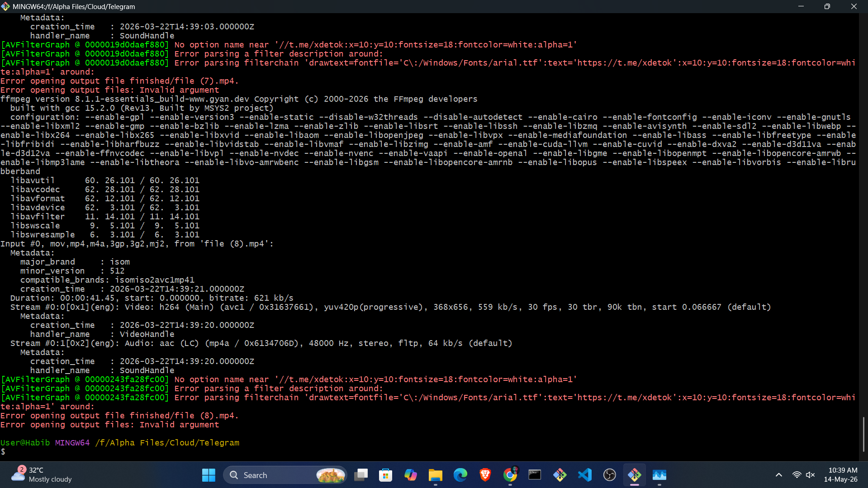Click the title text MINGW64:/f/Alpha Files/Cloud/Telegram
868x488 pixels.
[x=74, y=7]
